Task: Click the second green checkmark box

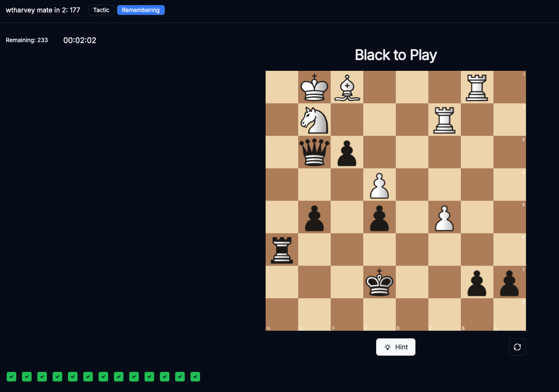Action: click(27, 377)
